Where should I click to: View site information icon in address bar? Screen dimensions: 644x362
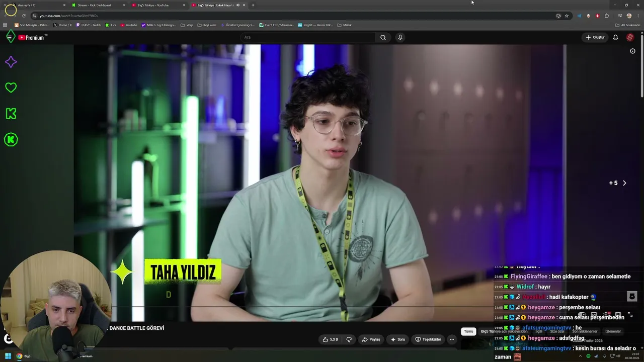click(x=34, y=16)
